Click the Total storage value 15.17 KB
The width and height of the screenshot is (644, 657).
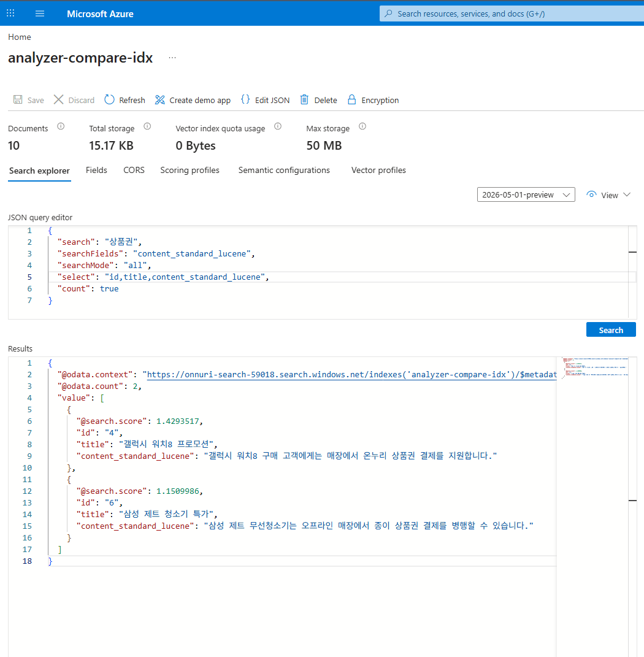point(111,146)
